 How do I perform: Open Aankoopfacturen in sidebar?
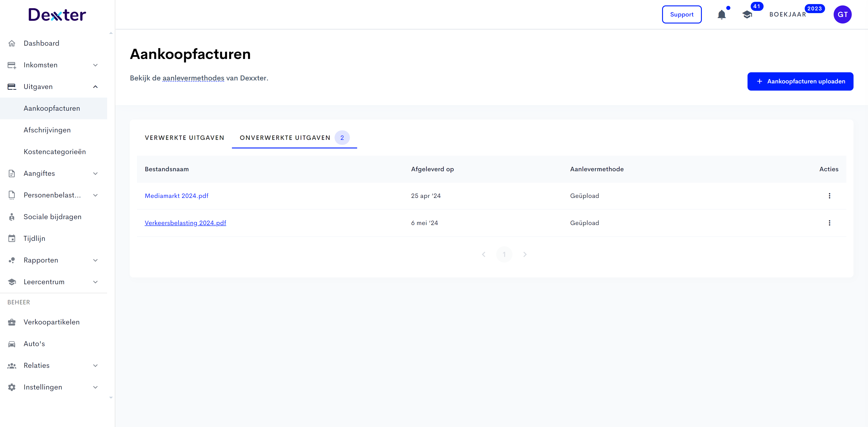tap(54, 108)
